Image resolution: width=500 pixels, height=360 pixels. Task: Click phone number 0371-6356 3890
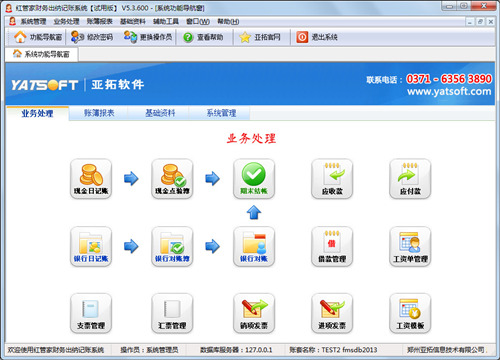pyautogui.click(x=449, y=79)
